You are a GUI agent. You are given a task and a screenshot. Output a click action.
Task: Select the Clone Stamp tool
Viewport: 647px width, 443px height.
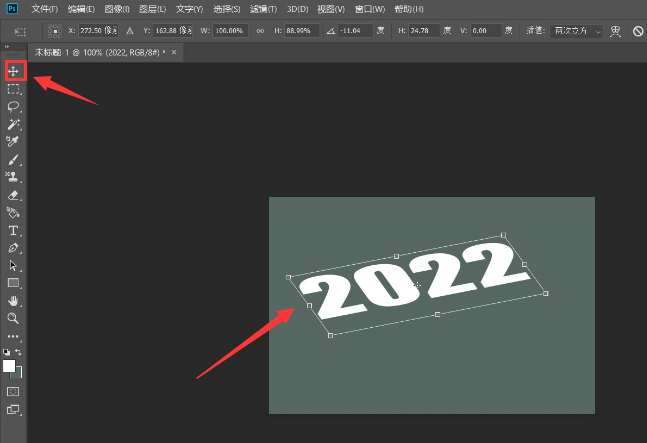pyautogui.click(x=14, y=177)
